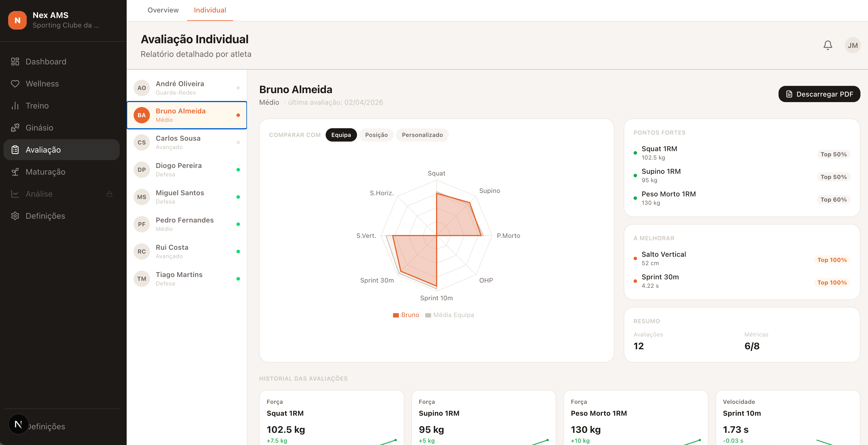Toggle the Média Equipa gray legend swatch
This screenshot has height=445, width=868.
click(x=428, y=315)
